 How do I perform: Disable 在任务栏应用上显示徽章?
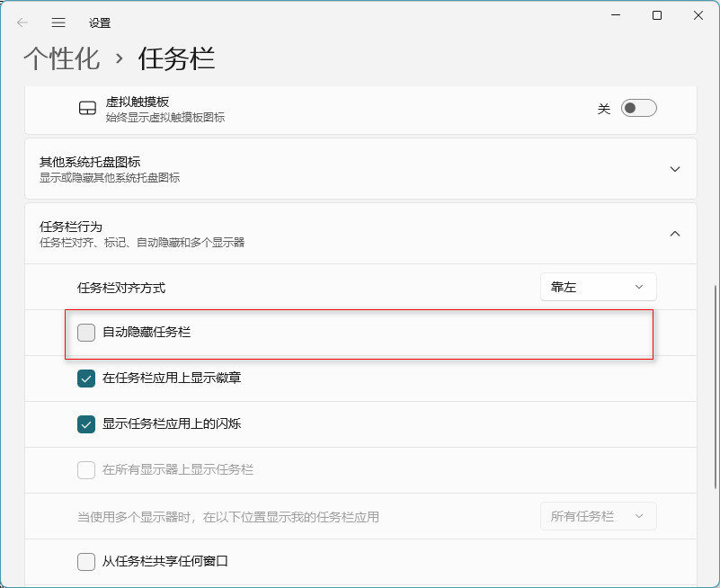point(85,379)
